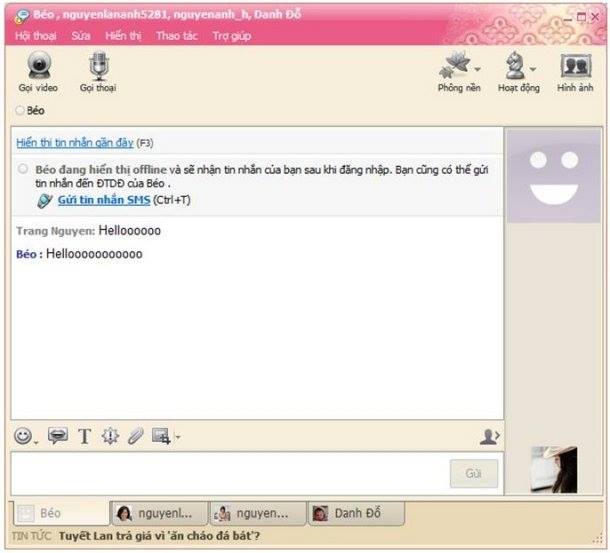Switch to the nguyenl... conversation tab

[x=160, y=513]
